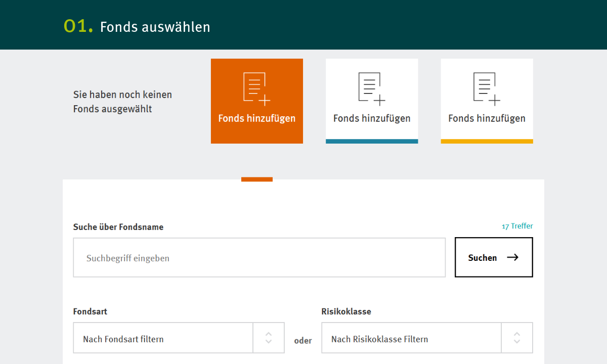This screenshot has width=607, height=364.
Task: Open the 'Nach Risikoklasse Filtern' dropdown
Action: [x=411, y=339]
